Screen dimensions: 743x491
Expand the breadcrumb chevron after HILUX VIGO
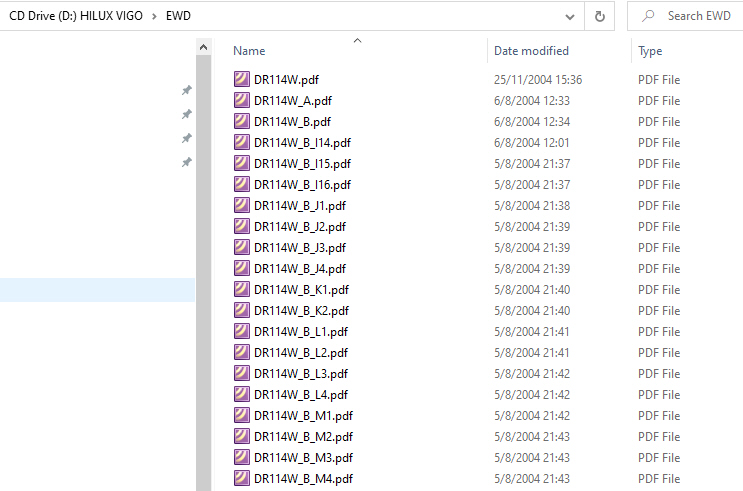(x=154, y=16)
